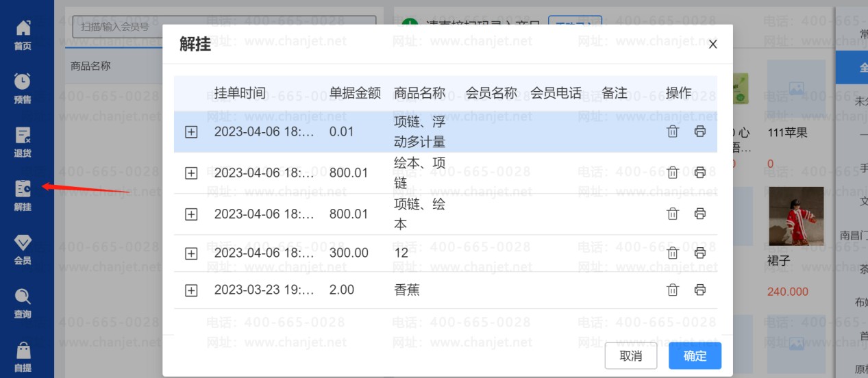Open 会员 member in sidebar
The width and height of the screenshot is (868, 378).
pos(23,250)
